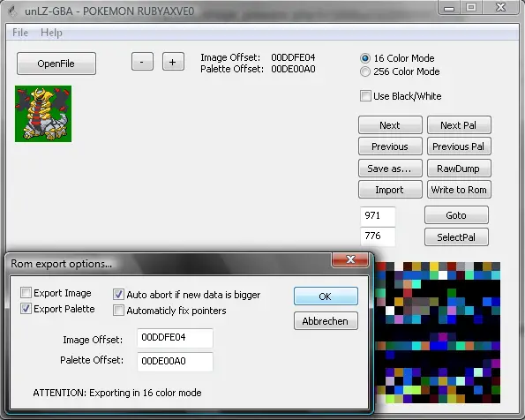Open the File menu
The width and height of the screenshot is (525, 420).
point(20,33)
